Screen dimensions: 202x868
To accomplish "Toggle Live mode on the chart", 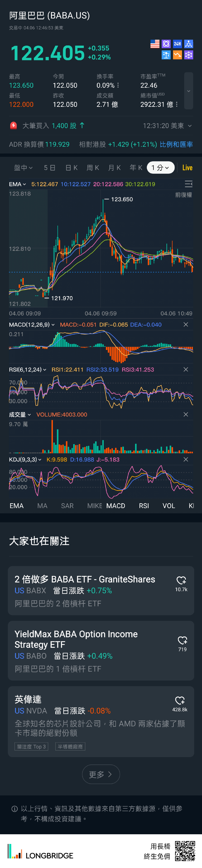I will coord(187,168).
